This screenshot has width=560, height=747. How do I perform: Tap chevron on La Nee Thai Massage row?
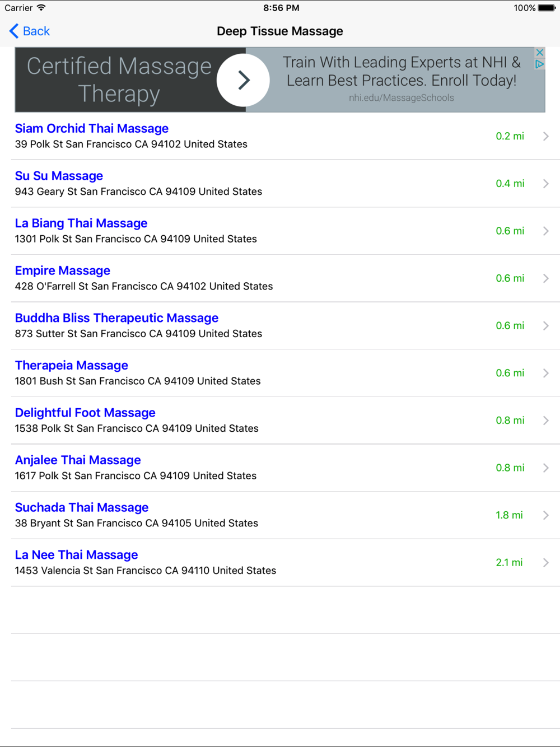click(546, 562)
